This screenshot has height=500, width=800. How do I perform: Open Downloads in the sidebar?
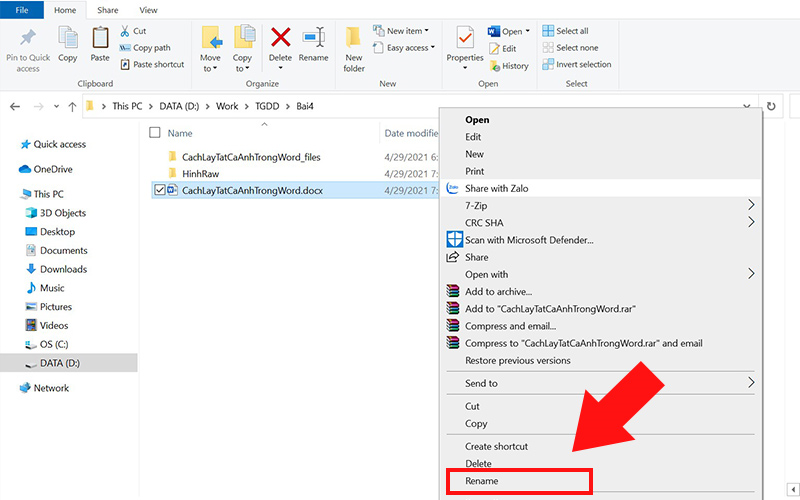coord(56,269)
